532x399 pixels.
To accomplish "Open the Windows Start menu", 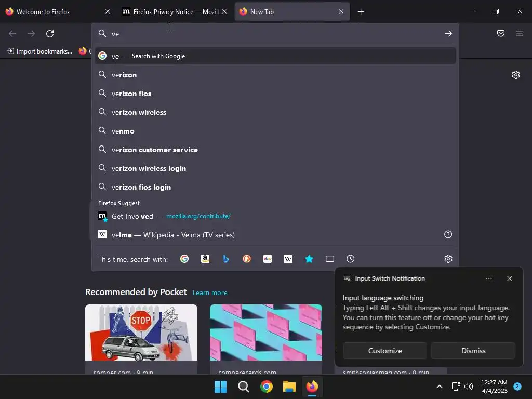I will click(220, 387).
